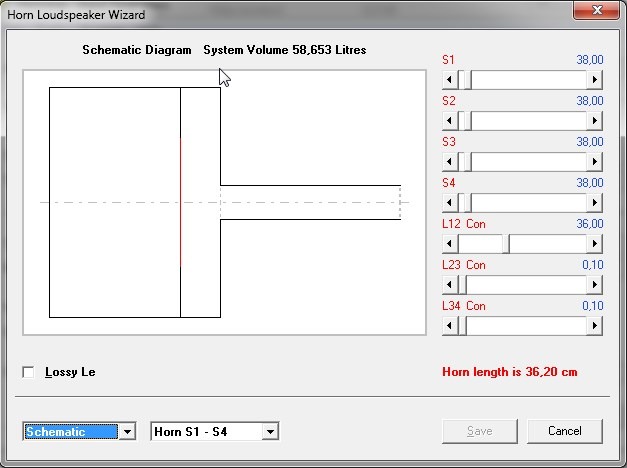Increase L23 Con with its right arrow
627x468 pixels.
(595, 284)
